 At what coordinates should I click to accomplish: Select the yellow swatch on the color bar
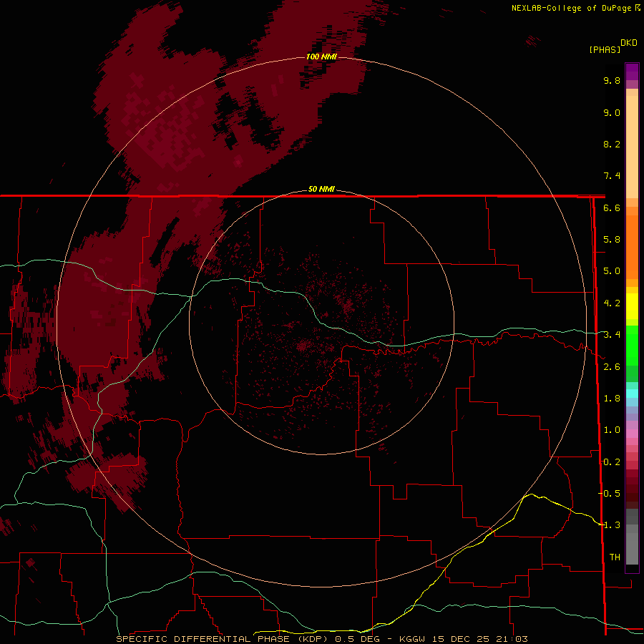[632, 306]
